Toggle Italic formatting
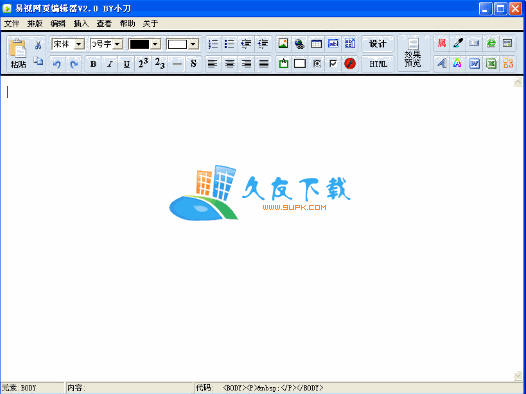The image size is (526, 394). (110, 64)
